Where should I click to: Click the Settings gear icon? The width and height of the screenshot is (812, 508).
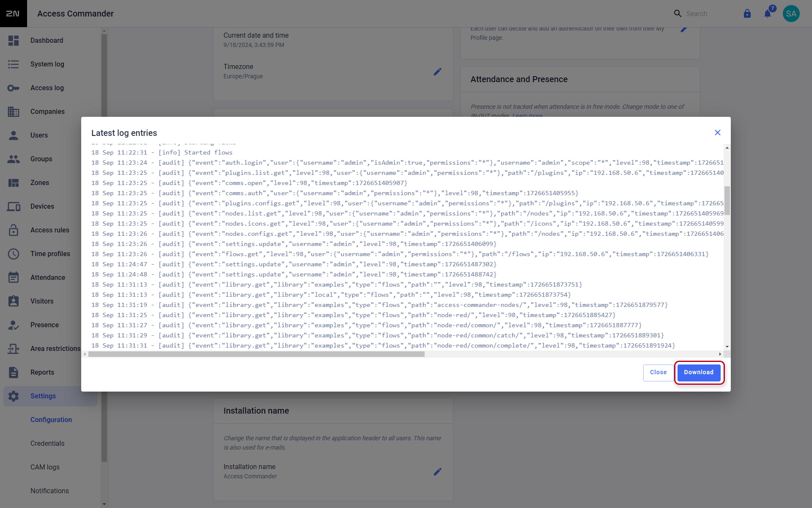coord(14,396)
